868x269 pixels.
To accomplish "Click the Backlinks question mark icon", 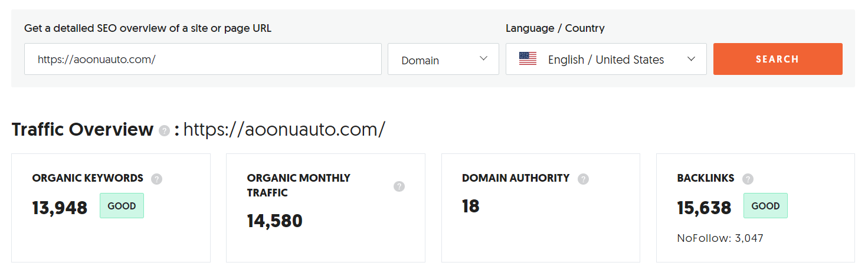I will click(748, 179).
